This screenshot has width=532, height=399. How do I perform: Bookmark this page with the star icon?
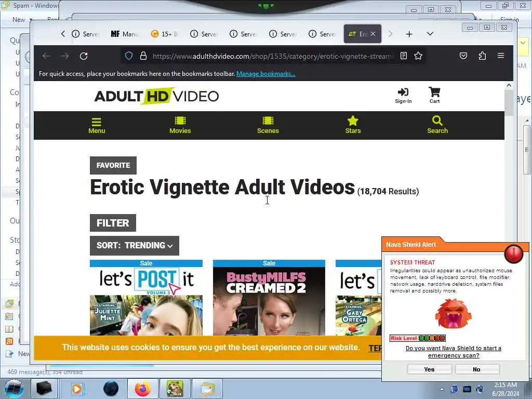[x=418, y=56]
